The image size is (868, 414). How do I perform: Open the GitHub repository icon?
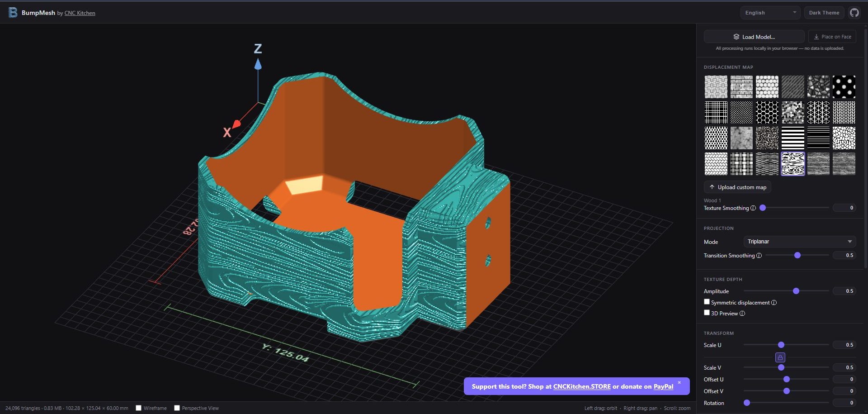[854, 13]
